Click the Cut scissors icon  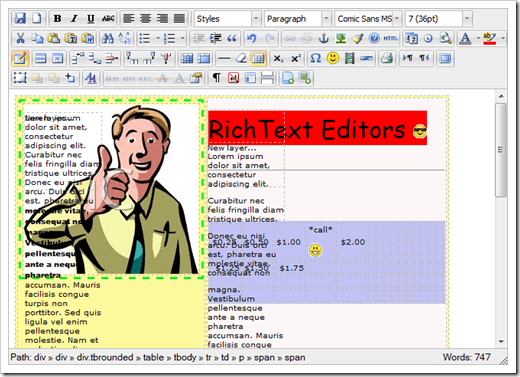[21, 39]
